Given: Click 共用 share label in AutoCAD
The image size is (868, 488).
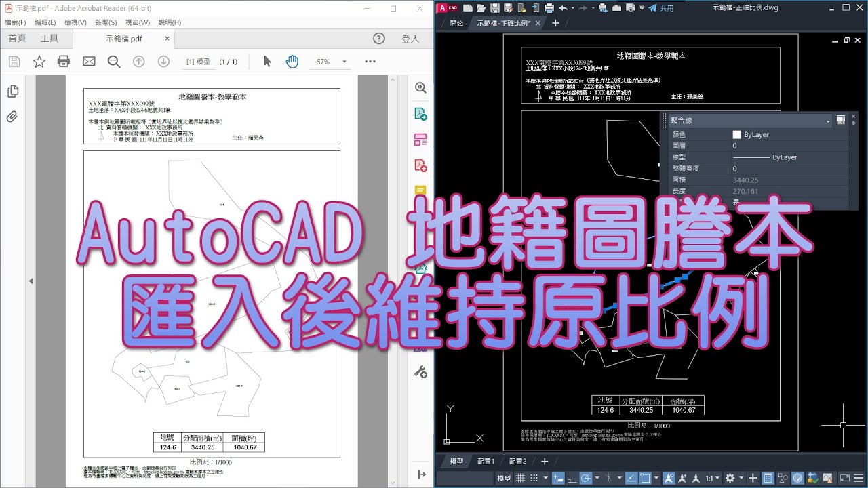Looking at the screenshot, I should pyautogui.click(x=667, y=8).
